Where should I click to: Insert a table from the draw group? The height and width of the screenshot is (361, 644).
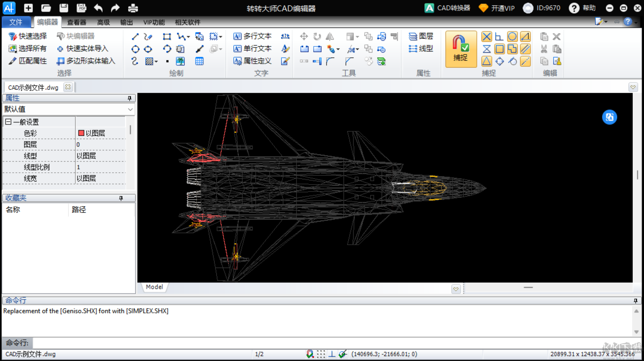point(199,61)
